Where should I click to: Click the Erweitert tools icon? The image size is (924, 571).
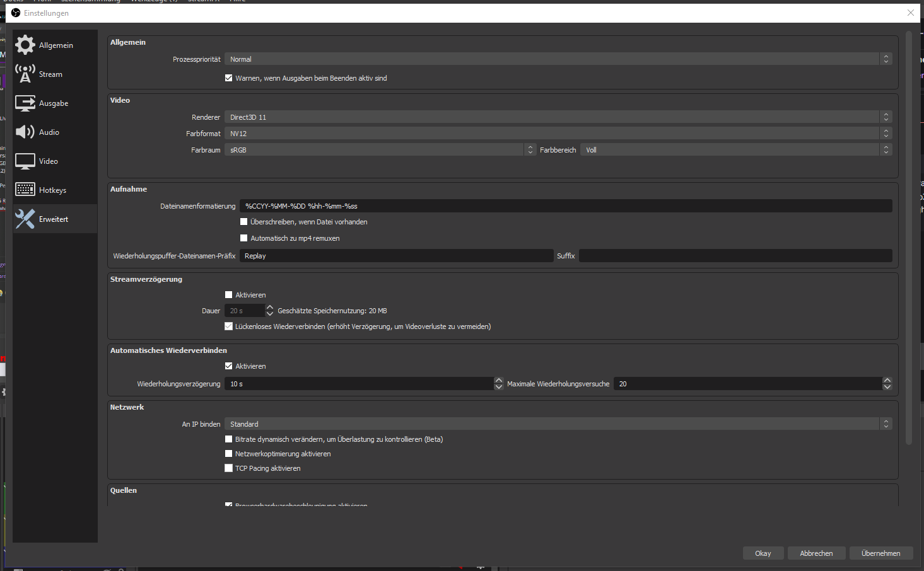point(25,219)
